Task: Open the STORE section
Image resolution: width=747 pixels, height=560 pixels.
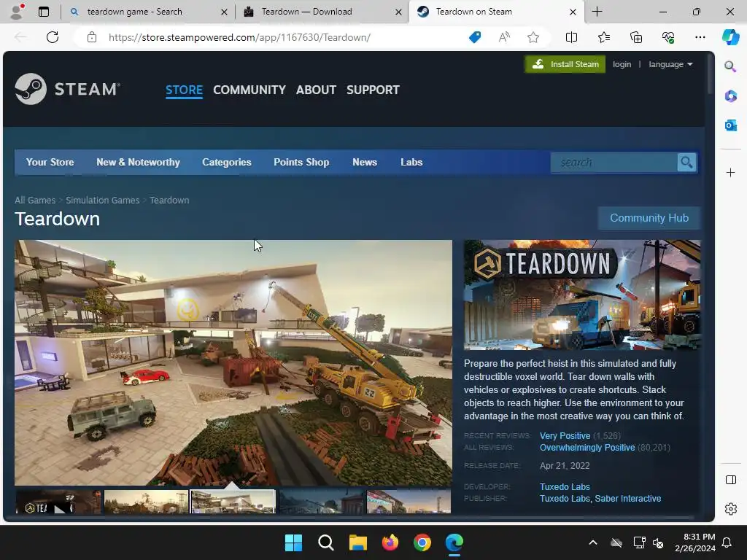Action: click(x=184, y=90)
